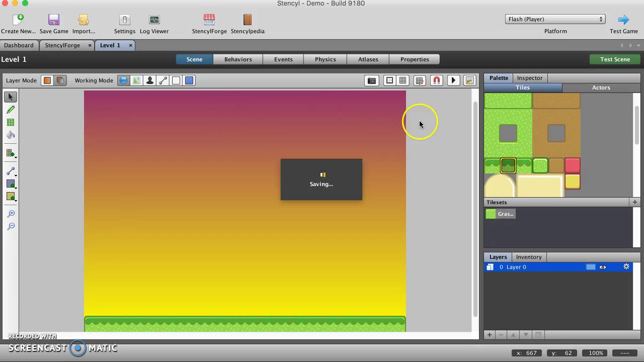Select the paint bucket fill tool
This screenshot has width=644, height=362.
point(10,135)
